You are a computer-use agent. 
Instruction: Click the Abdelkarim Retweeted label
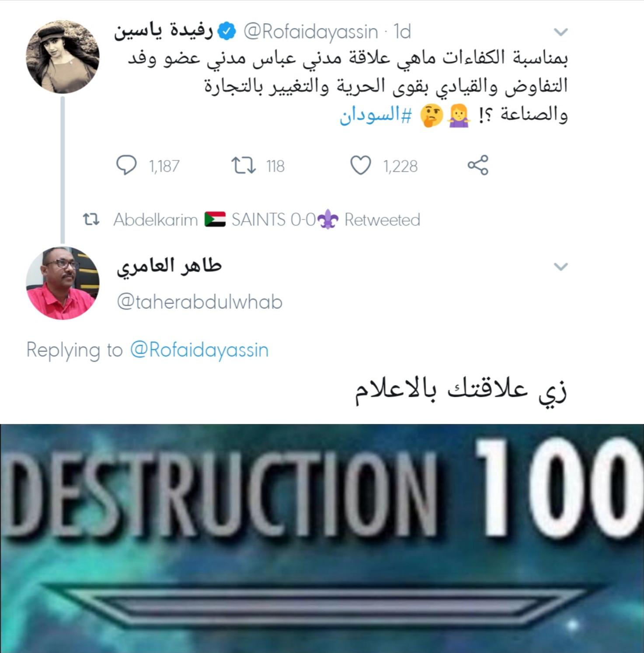267,219
